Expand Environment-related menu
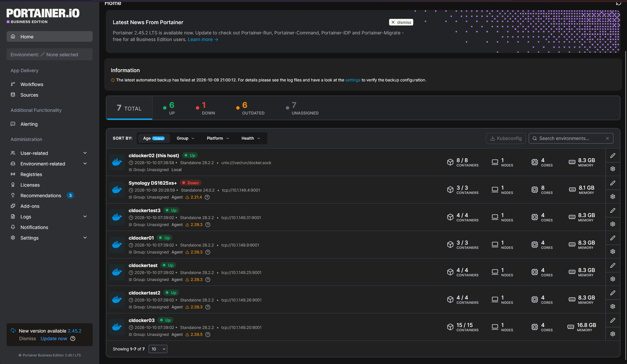 point(50,164)
